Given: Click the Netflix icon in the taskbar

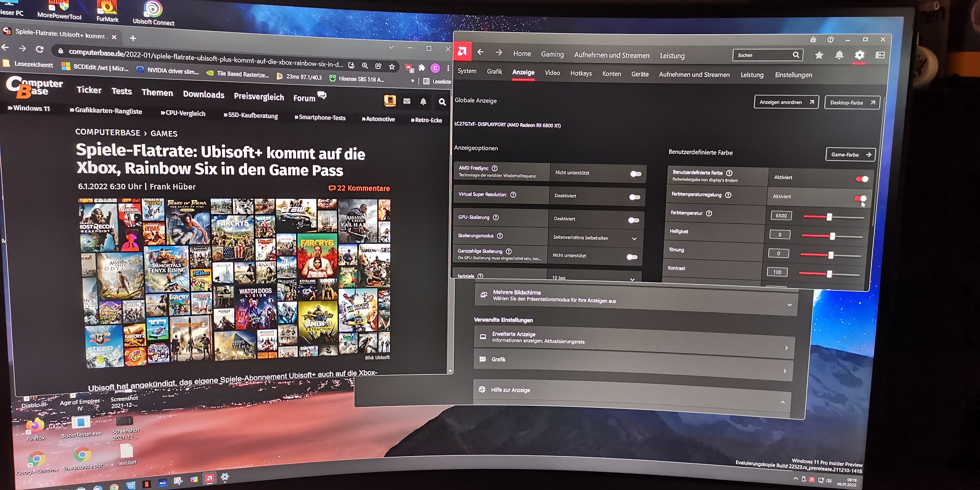Looking at the screenshot, I should point(146,484).
